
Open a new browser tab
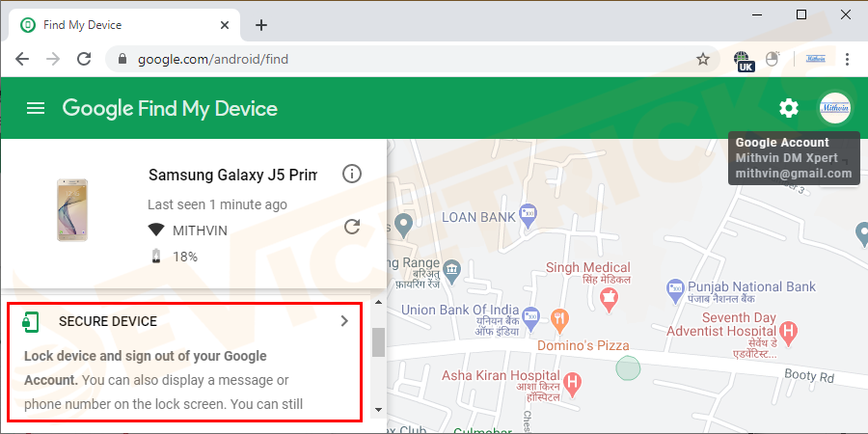tap(261, 25)
